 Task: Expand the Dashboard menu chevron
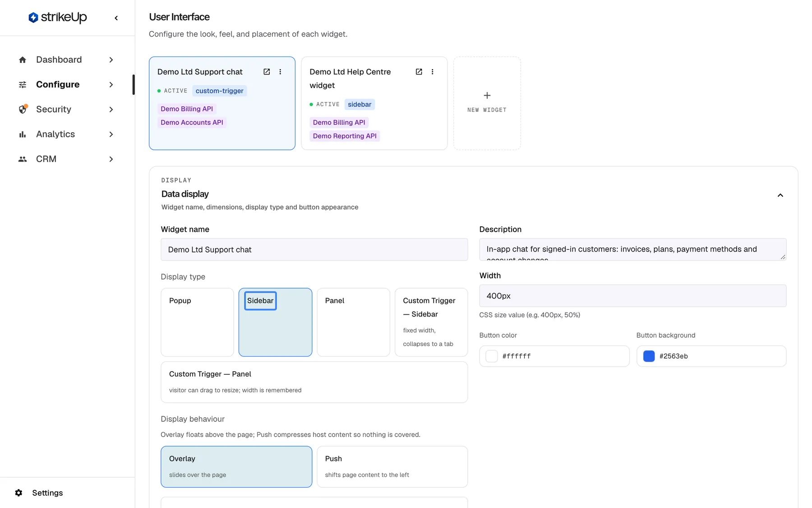(x=111, y=60)
